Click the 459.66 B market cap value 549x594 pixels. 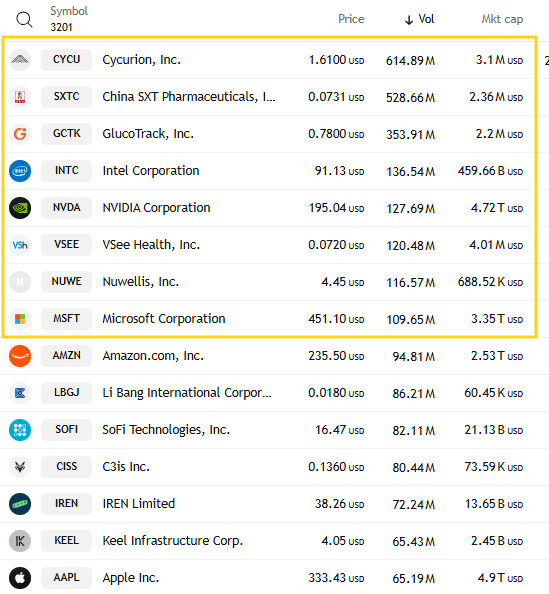(490, 171)
